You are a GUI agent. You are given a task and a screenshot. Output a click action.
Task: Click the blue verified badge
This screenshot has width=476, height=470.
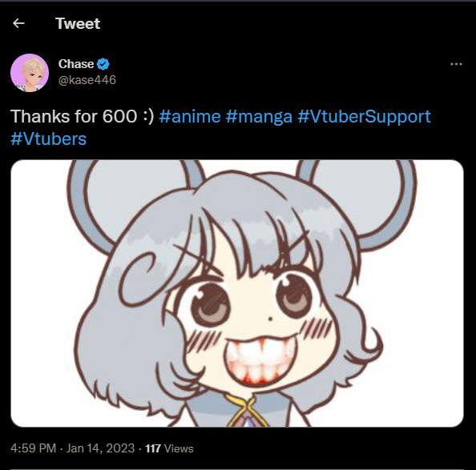pos(103,64)
